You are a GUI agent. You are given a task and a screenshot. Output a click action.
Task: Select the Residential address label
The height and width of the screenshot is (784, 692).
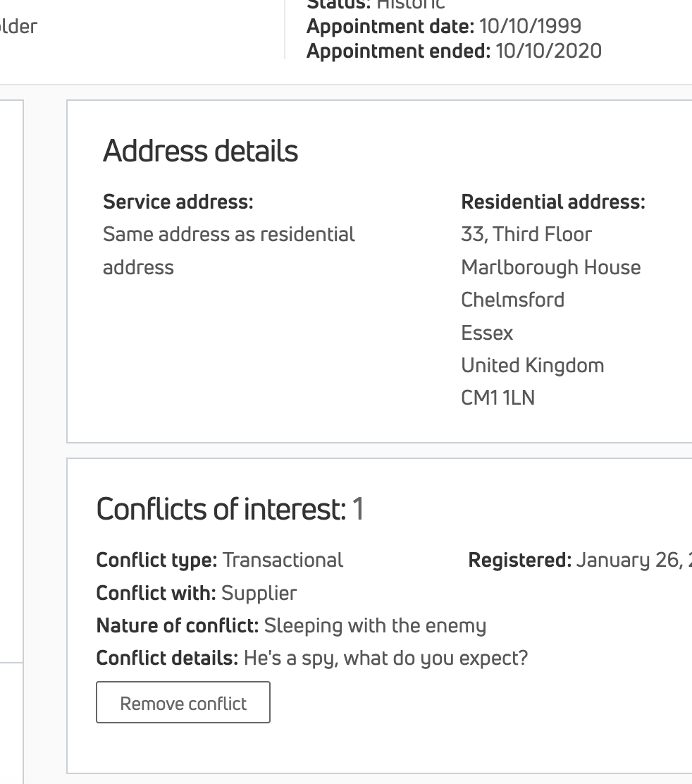pos(552,202)
